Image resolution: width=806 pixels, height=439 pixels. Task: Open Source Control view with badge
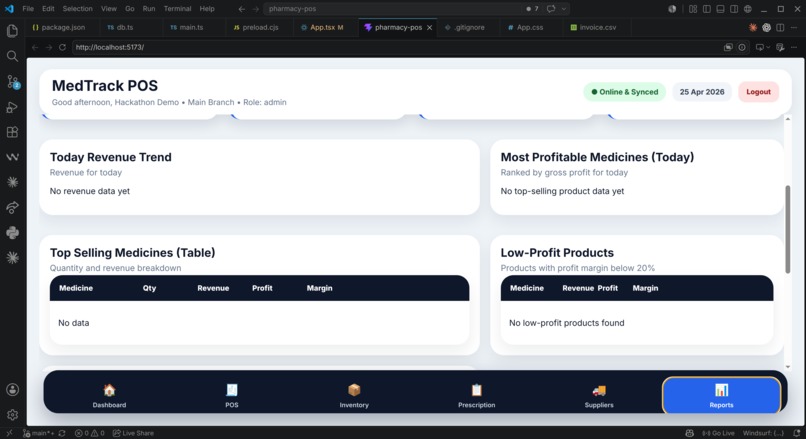(x=12, y=82)
